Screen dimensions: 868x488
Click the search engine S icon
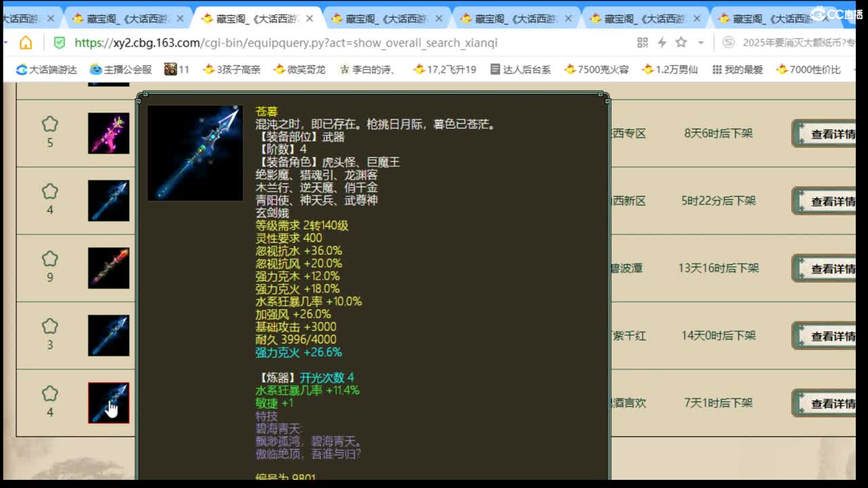pyautogui.click(x=728, y=43)
